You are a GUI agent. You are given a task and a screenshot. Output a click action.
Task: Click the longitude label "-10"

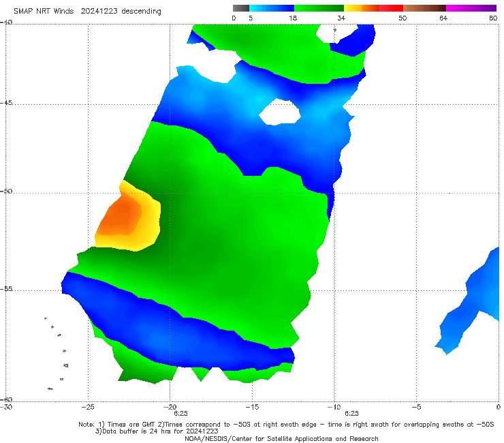tap(334, 407)
